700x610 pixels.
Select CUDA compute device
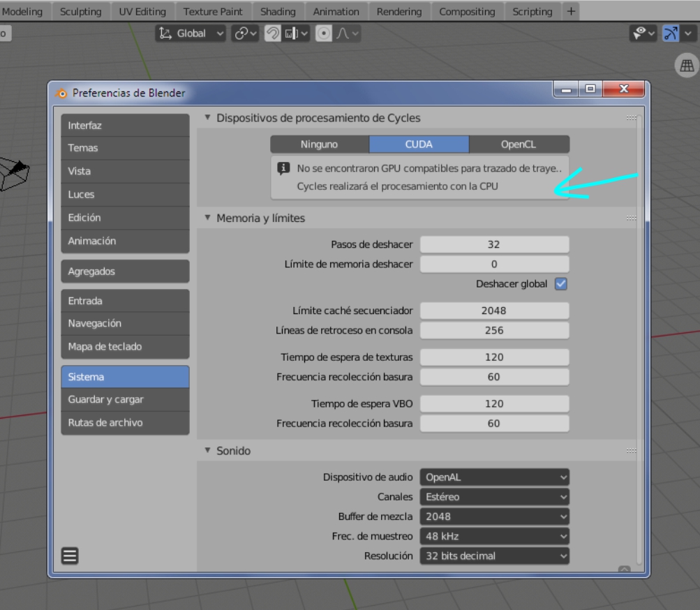pyautogui.click(x=419, y=144)
